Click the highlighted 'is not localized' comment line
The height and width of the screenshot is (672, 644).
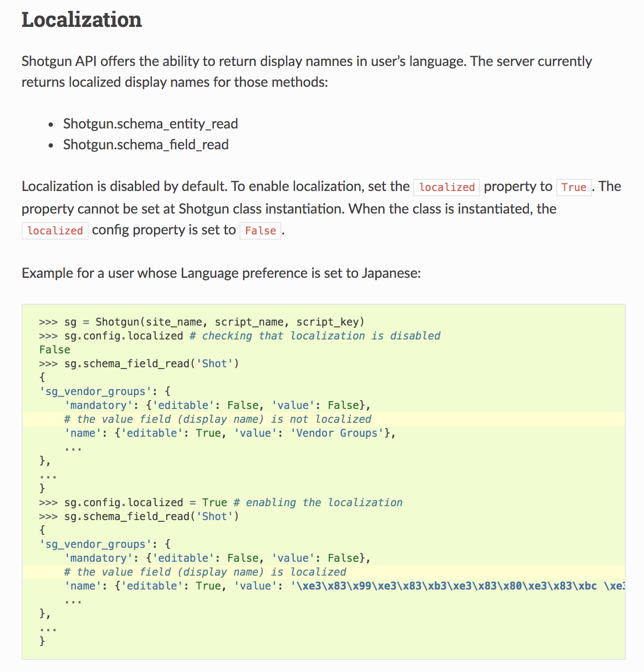point(324,419)
